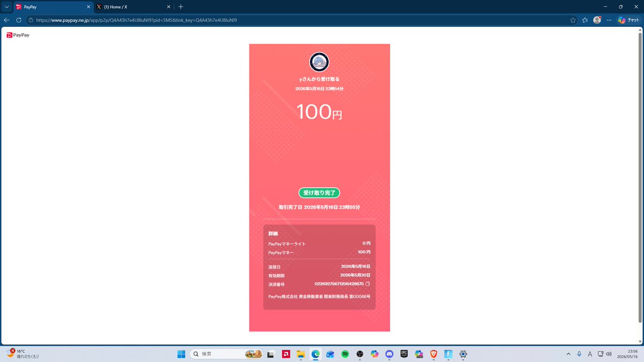Click the 受け取り完了 status badge

coord(319,193)
